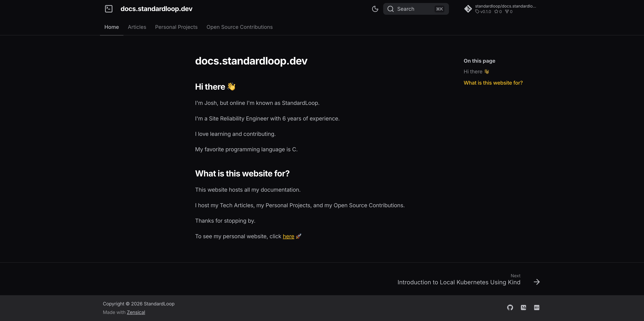Jump to 'Hi there' in table of contents
Screen dimensions: 644x321
[476, 72]
